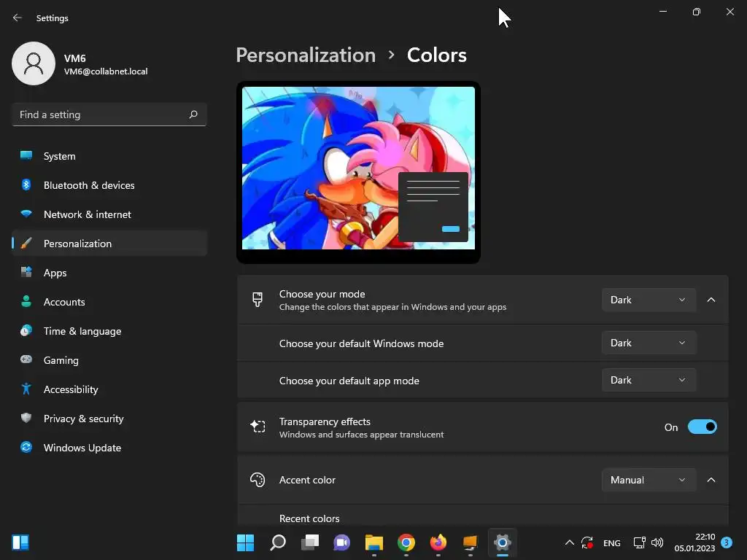Open the widgets icon at taskbar left
Viewport: 747px width, 560px height.
click(20, 542)
